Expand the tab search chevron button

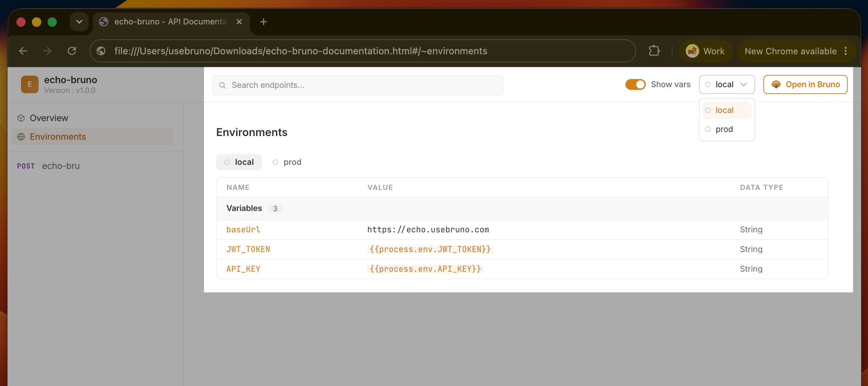pos(79,22)
